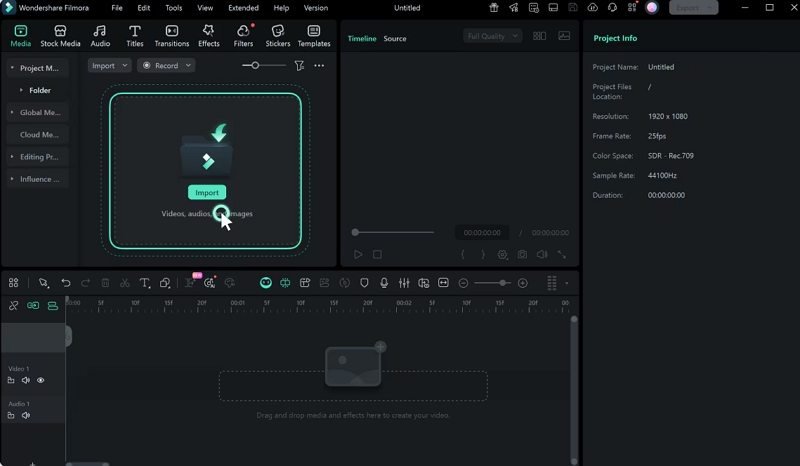Open the File menu
This screenshot has width=800, height=466.
[x=117, y=8]
